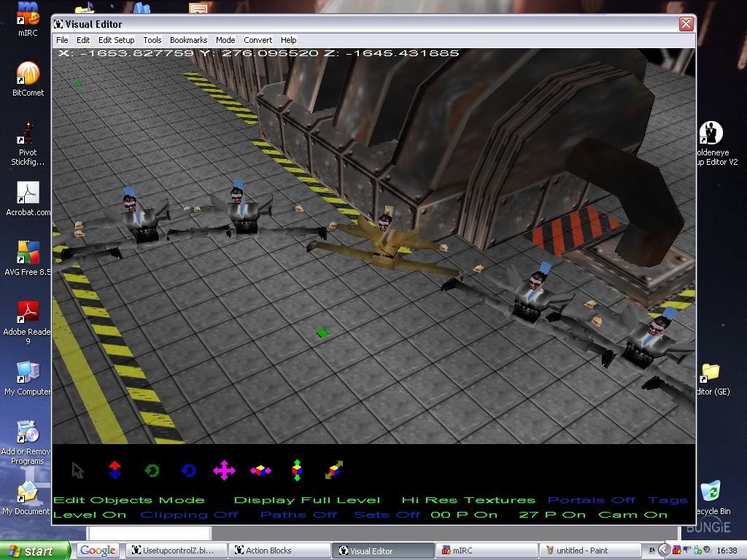The image size is (747, 560).
Task: Expand hidden system tray icons
Action: tap(664, 551)
